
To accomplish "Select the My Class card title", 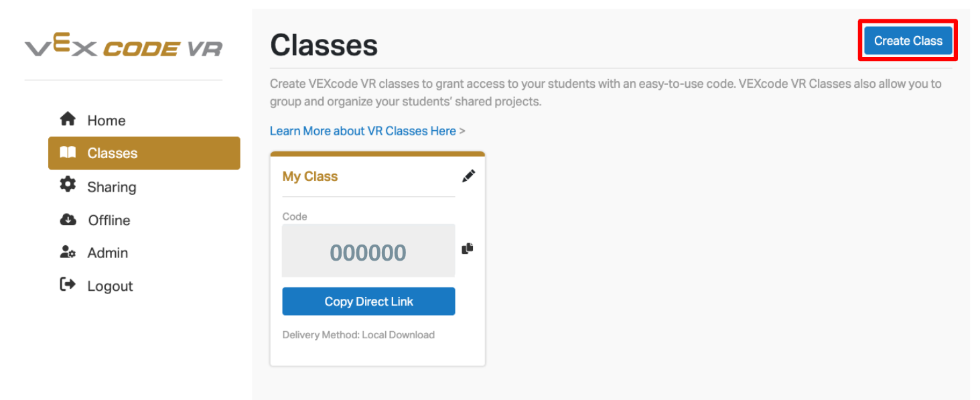I will click(309, 176).
